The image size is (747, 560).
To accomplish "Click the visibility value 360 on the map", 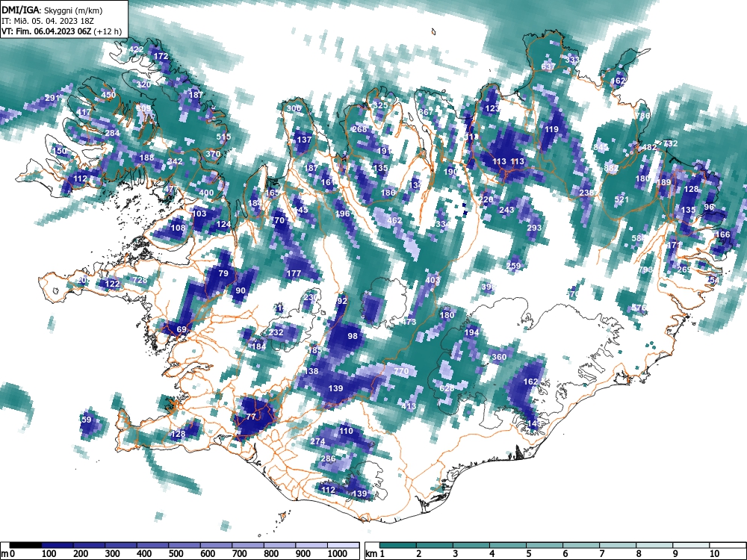I will tap(499, 357).
